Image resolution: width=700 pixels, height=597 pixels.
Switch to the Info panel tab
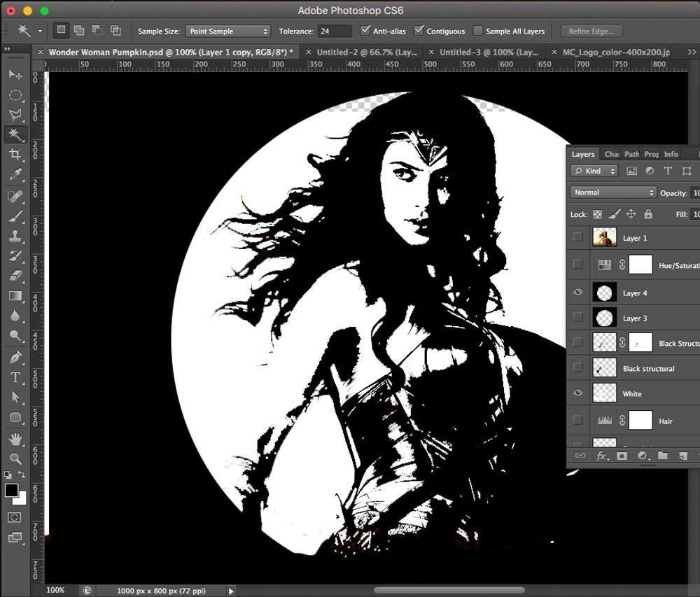click(671, 154)
